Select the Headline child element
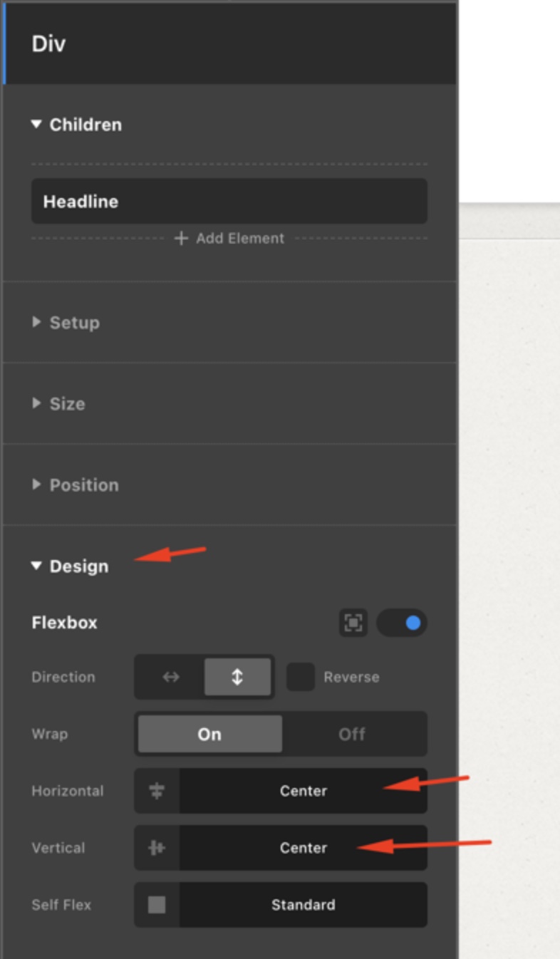 229,202
